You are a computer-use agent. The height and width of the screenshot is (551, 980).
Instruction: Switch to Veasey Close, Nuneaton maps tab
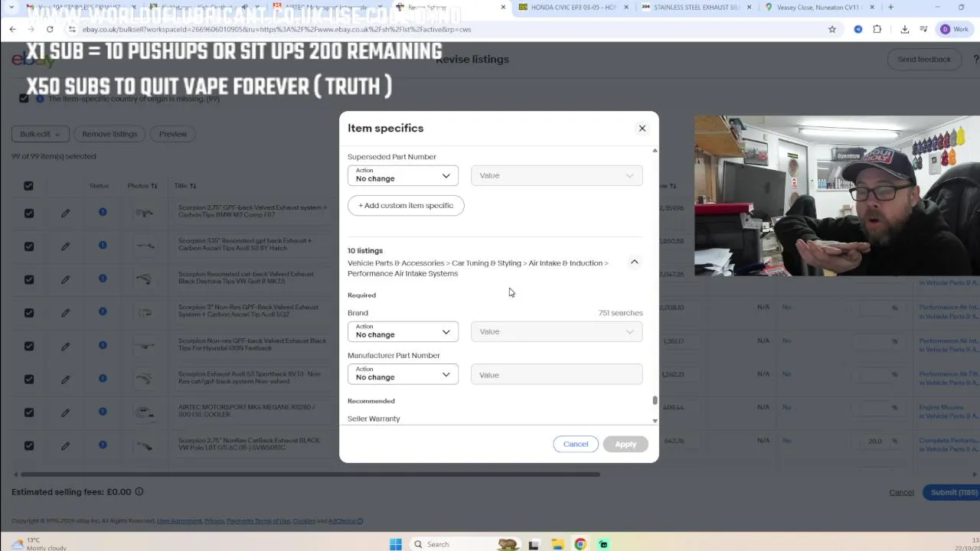[x=819, y=7]
